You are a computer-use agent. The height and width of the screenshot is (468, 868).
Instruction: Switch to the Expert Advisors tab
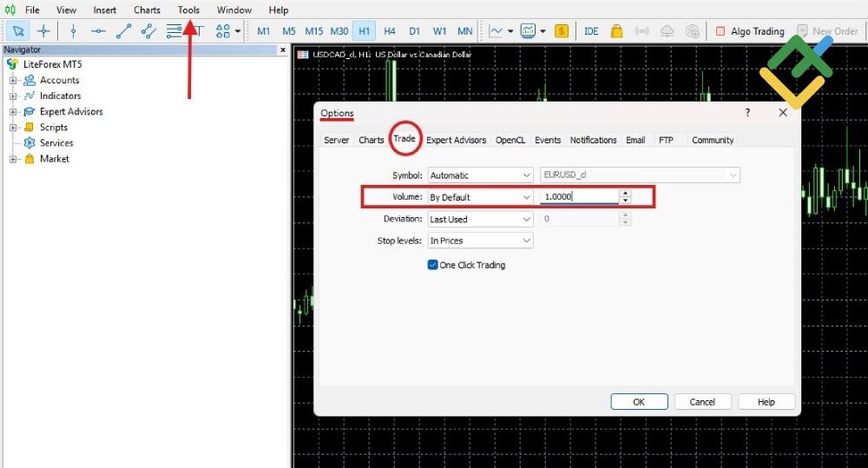[456, 140]
